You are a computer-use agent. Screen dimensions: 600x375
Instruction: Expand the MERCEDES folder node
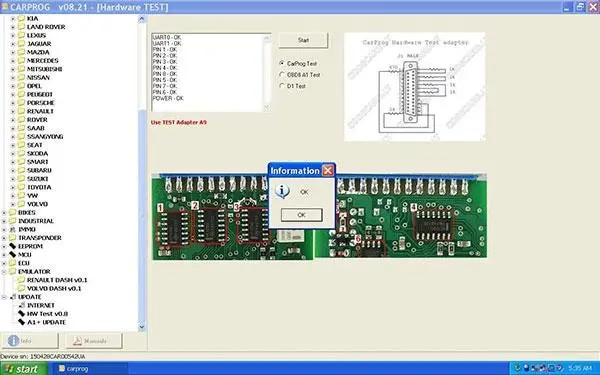pyautogui.click(x=13, y=60)
